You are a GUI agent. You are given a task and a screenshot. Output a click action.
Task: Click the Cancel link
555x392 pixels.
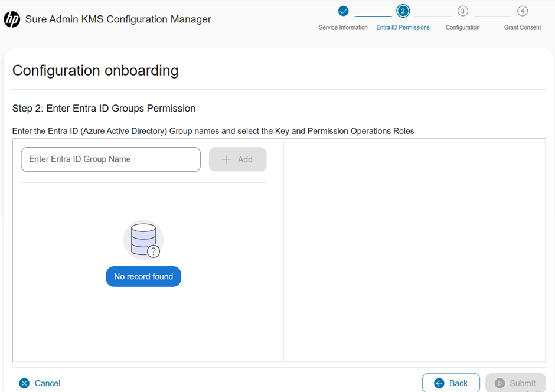click(48, 383)
